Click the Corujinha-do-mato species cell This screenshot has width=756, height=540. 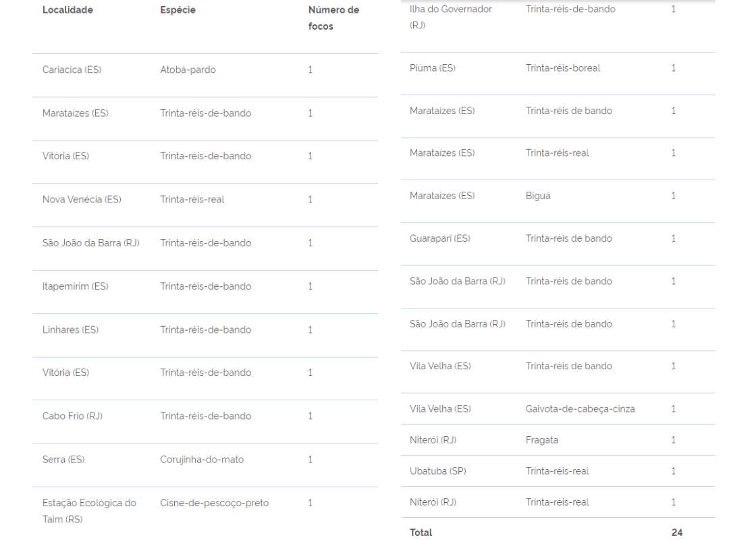tap(202, 460)
